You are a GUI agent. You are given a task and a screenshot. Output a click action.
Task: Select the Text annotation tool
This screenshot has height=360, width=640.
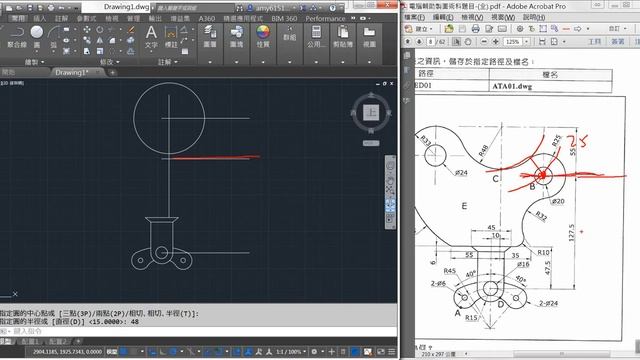[151, 37]
